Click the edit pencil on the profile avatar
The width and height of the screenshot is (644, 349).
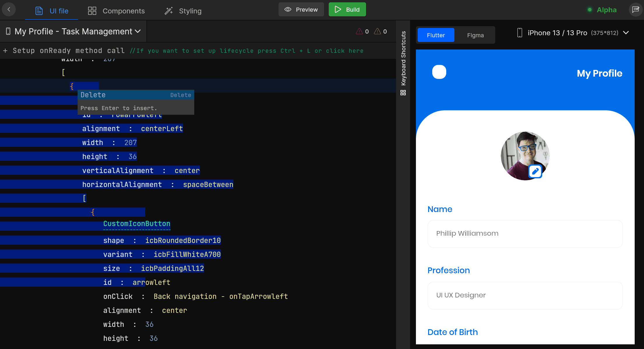click(535, 172)
